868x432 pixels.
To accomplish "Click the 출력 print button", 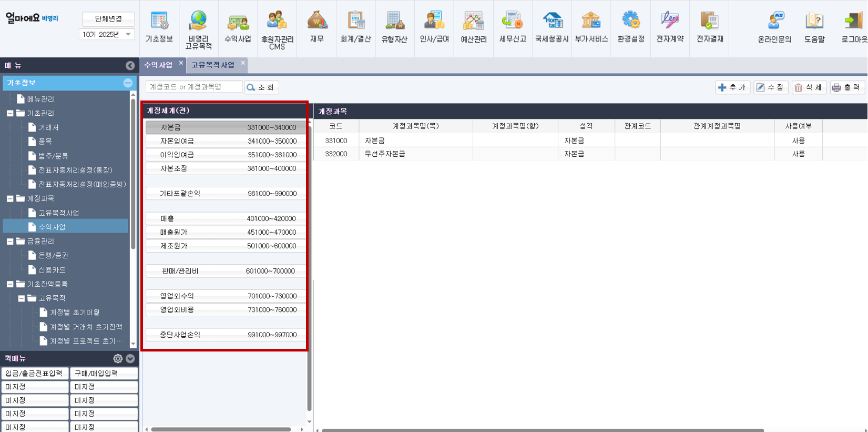I will tap(847, 87).
